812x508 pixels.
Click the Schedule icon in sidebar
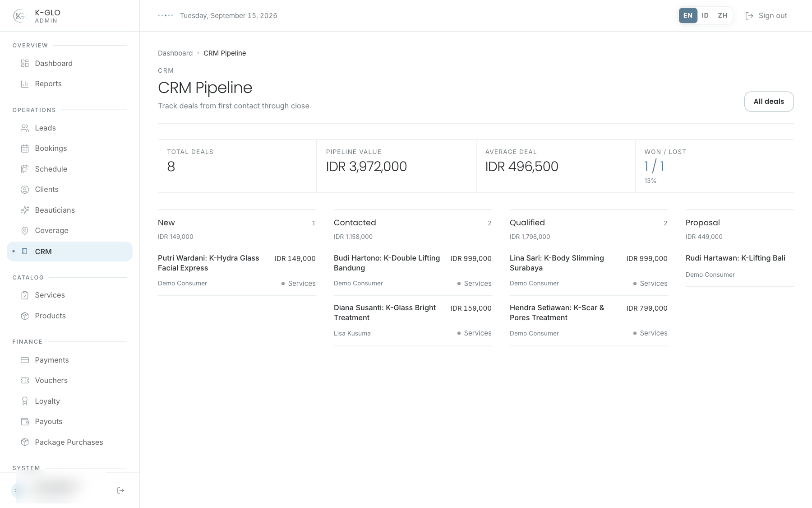(25, 169)
